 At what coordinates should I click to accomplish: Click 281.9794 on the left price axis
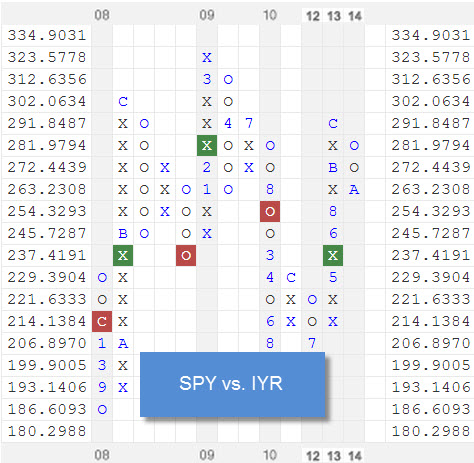pos(47,145)
